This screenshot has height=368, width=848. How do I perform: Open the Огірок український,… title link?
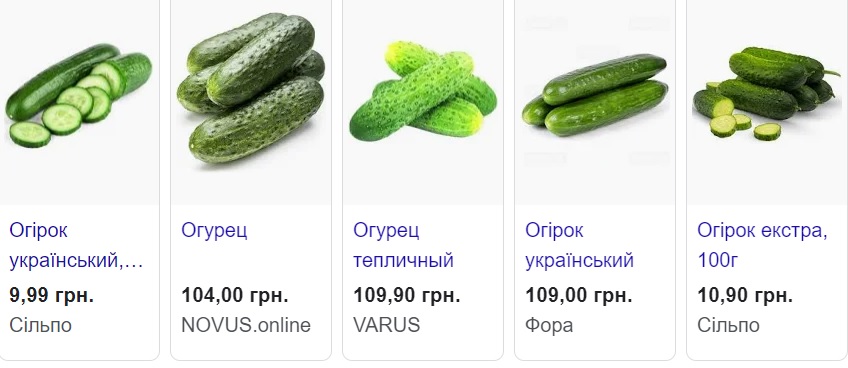point(76,246)
